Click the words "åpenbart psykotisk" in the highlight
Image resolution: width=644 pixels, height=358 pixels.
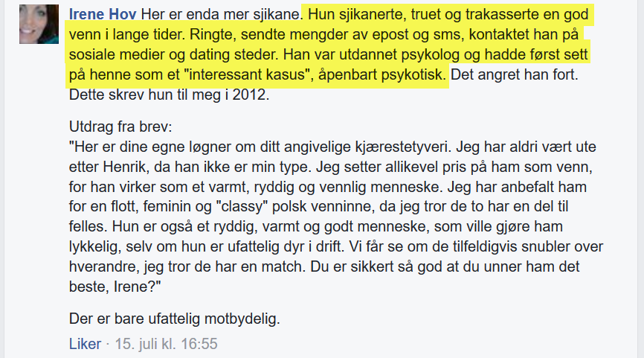coord(381,75)
